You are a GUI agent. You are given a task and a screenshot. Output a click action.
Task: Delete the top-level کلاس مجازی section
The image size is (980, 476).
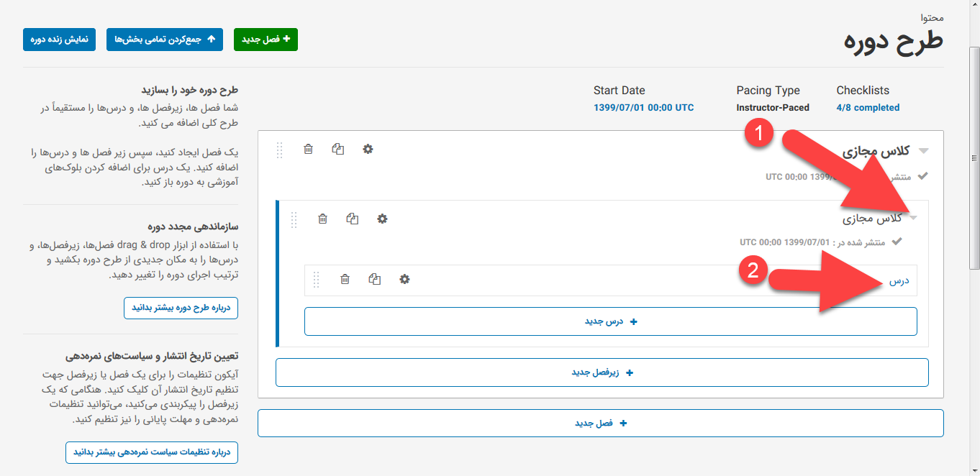(x=309, y=149)
